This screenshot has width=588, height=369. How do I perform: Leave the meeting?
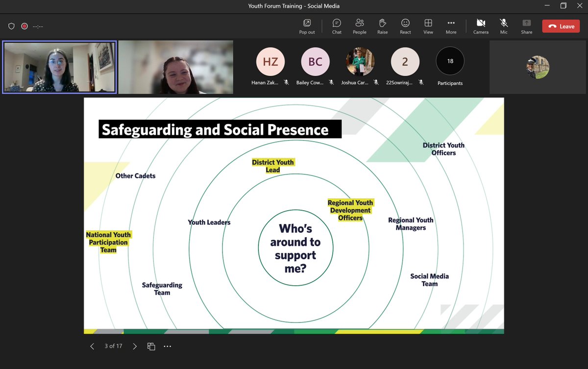click(x=561, y=26)
